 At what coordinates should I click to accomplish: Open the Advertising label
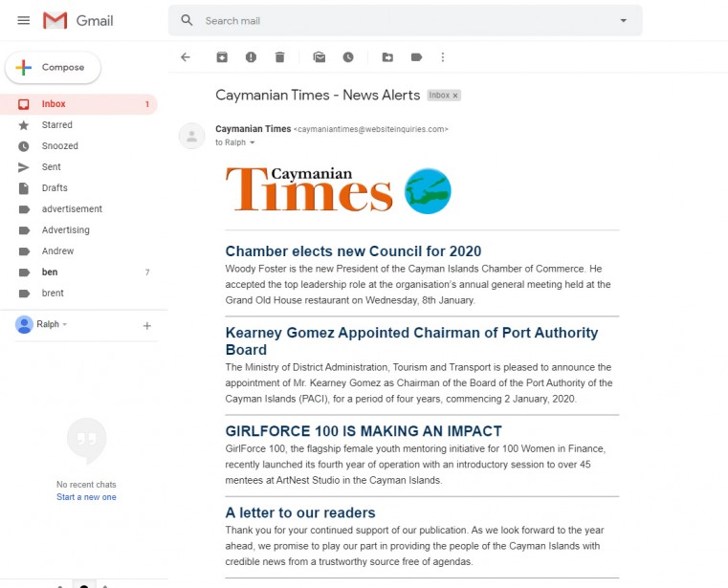pyautogui.click(x=78, y=229)
